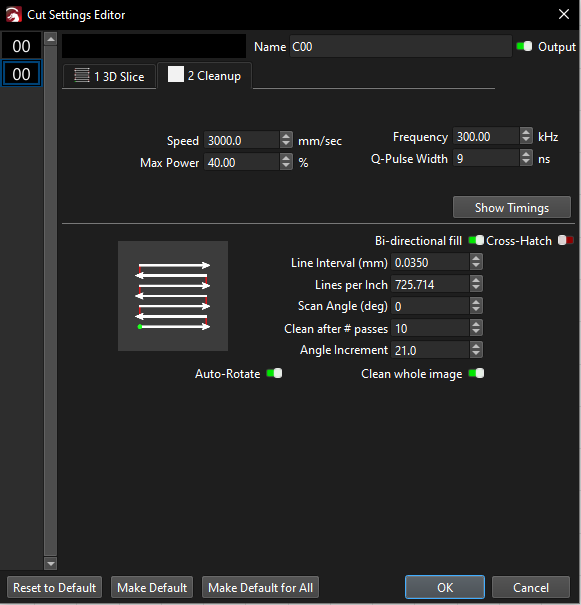The height and width of the screenshot is (605, 581).
Task: Decrease Q-Pulse Width with down arrow
Action: 526,162
